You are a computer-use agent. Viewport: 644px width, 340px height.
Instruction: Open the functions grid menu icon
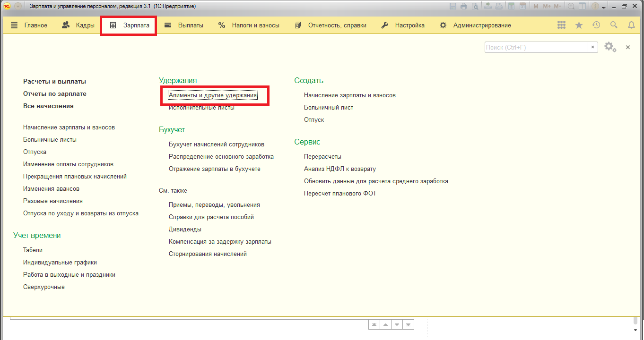click(x=561, y=25)
